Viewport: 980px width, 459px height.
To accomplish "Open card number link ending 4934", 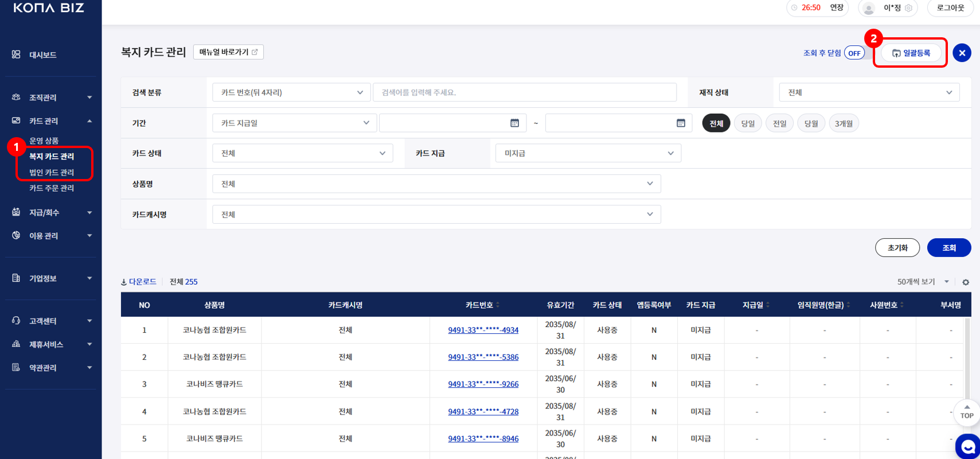I will point(483,330).
